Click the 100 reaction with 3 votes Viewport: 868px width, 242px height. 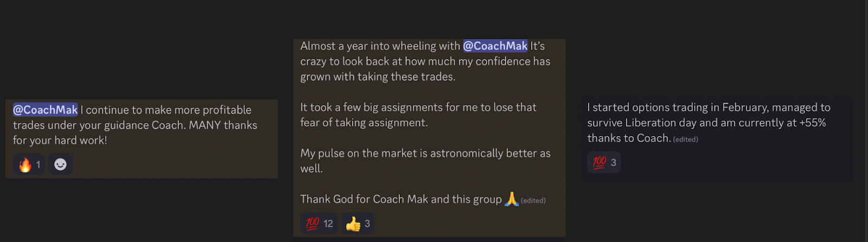[604, 162]
